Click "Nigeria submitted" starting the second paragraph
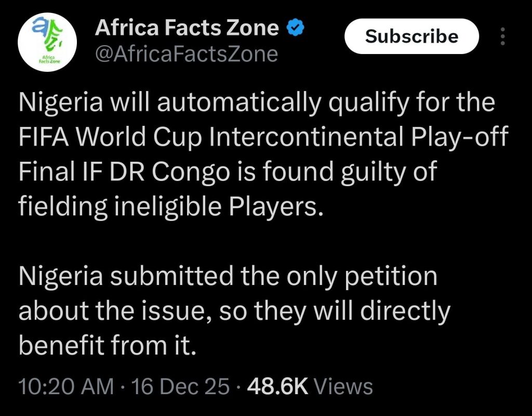 click(x=126, y=276)
